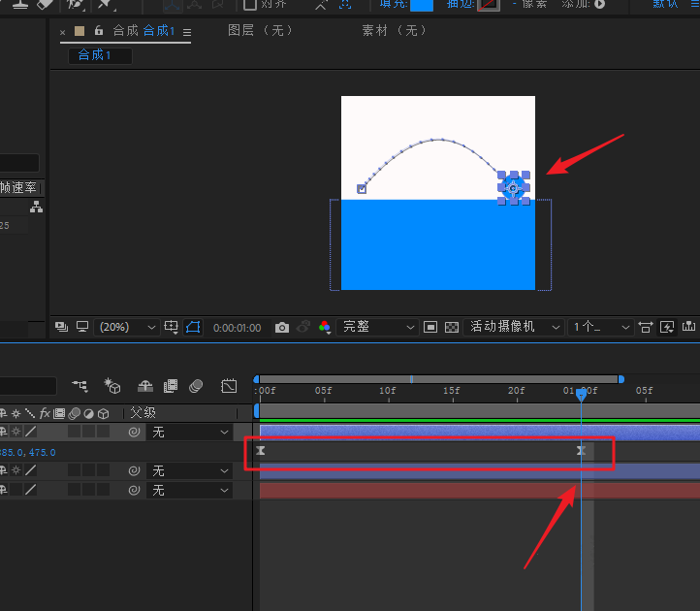Click the 合成1 breadcrumb button
This screenshot has width=700, height=611.
tap(95, 55)
